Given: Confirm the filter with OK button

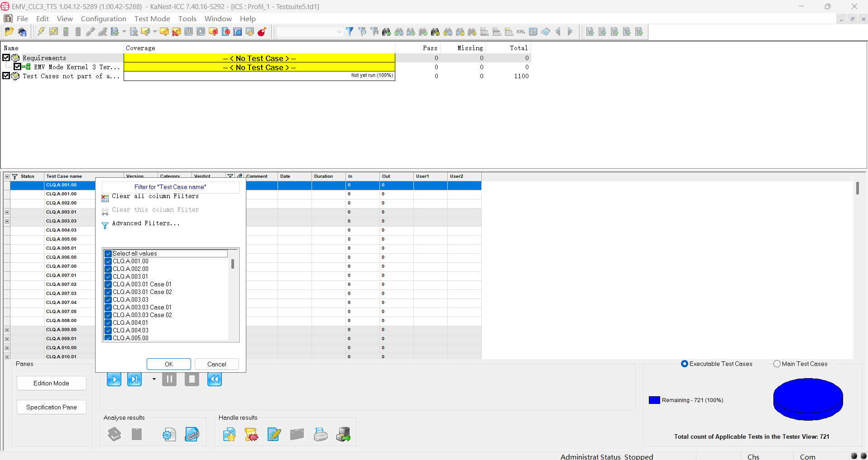Looking at the screenshot, I should click(169, 364).
